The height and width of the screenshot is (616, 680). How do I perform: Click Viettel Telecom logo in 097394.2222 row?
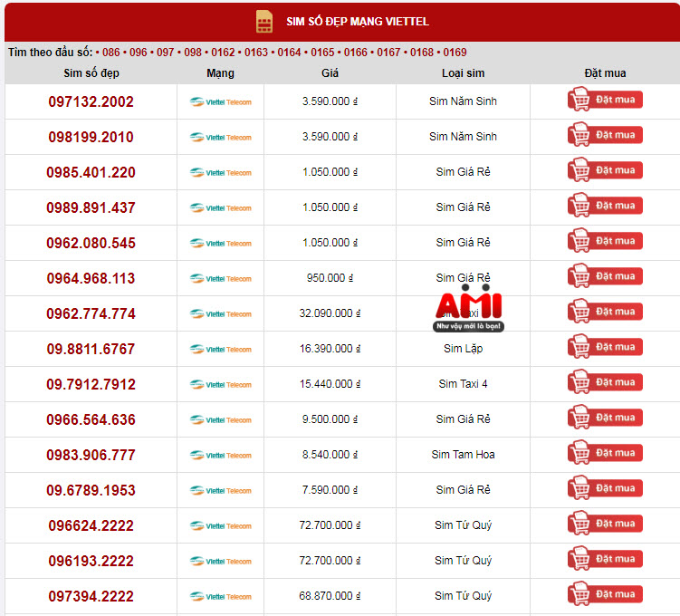point(220,597)
